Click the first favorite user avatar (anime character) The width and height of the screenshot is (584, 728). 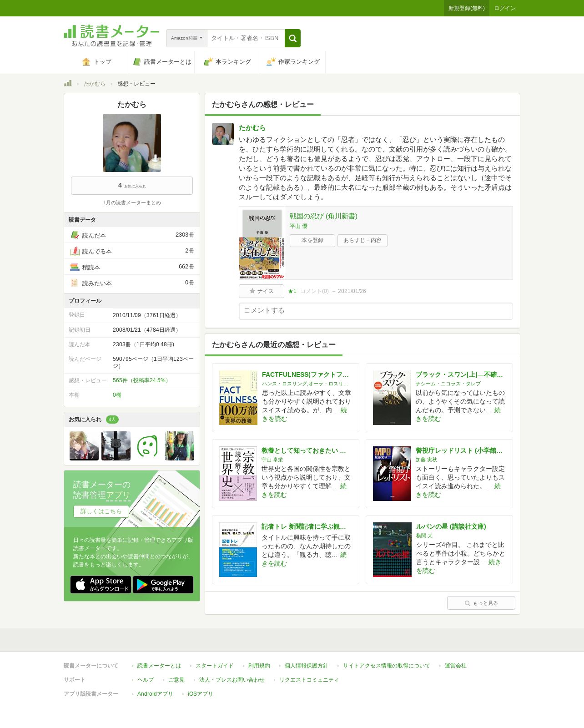pos(84,446)
